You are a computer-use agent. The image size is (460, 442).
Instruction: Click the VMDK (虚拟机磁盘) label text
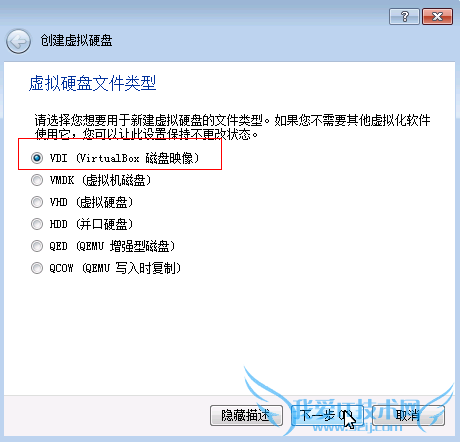pyautogui.click(x=100, y=180)
